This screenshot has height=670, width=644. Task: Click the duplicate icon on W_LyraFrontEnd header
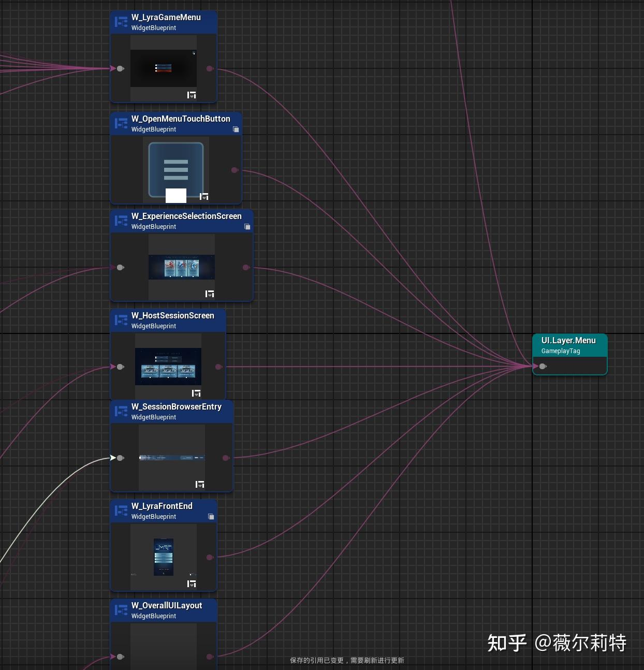click(211, 516)
